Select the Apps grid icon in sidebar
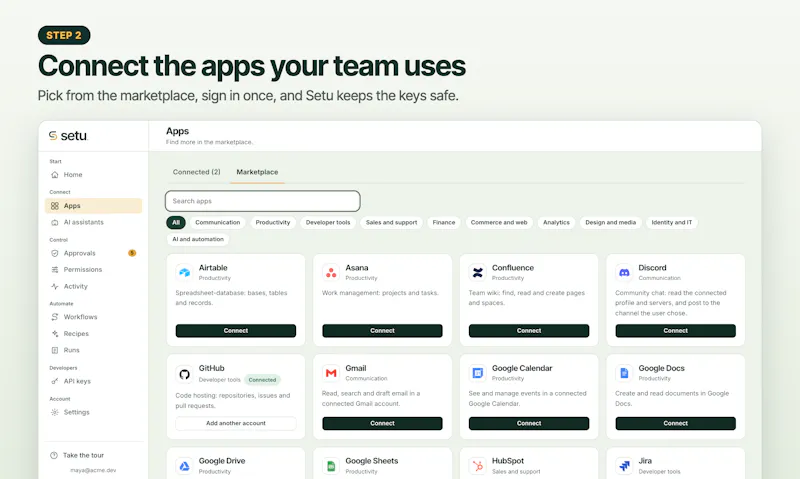This screenshot has width=800, height=479. pos(55,206)
